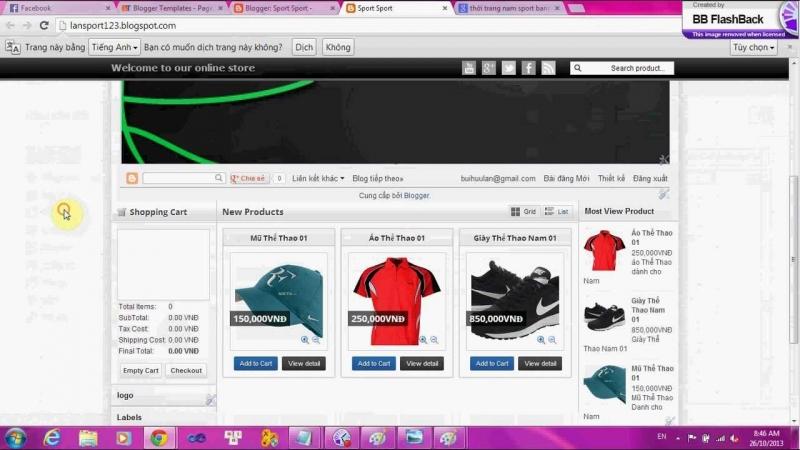The height and width of the screenshot is (450, 800).
Task: Add Mũ Thể Thao 01 to cart
Action: pyautogui.click(x=256, y=363)
